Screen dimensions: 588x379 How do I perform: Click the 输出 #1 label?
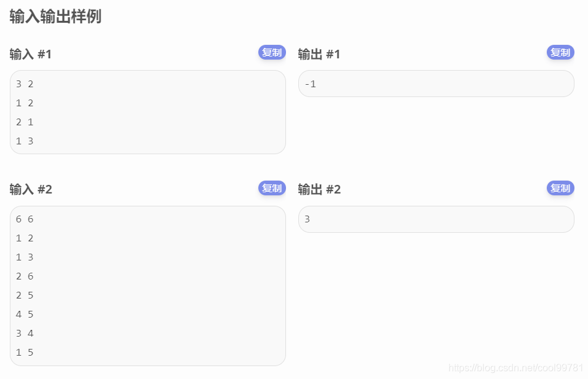[319, 54]
